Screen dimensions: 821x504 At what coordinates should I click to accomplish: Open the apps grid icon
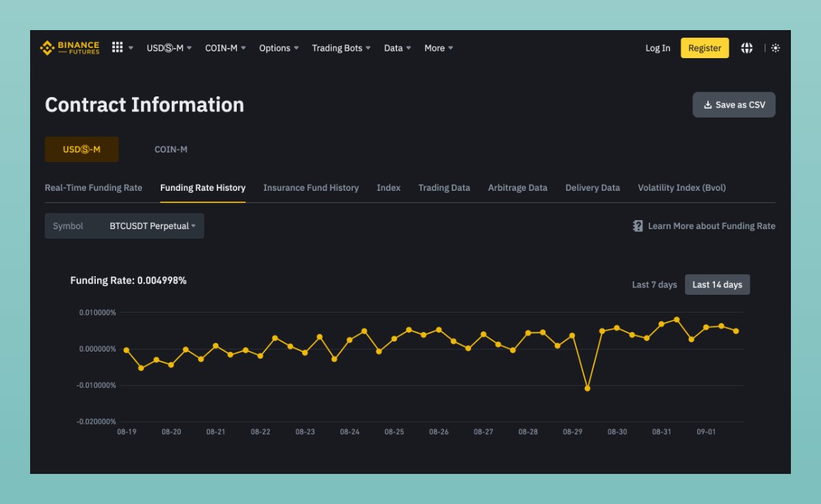118,47
